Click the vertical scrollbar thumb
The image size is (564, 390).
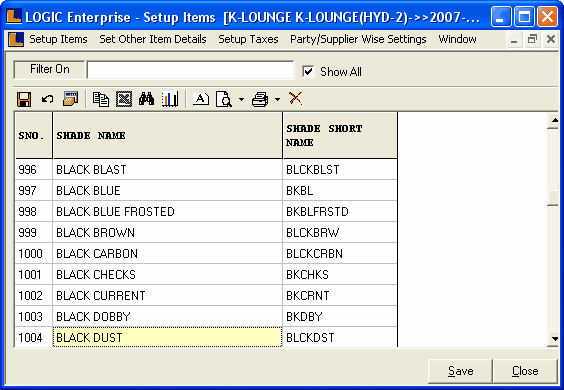tap(553, 197)
